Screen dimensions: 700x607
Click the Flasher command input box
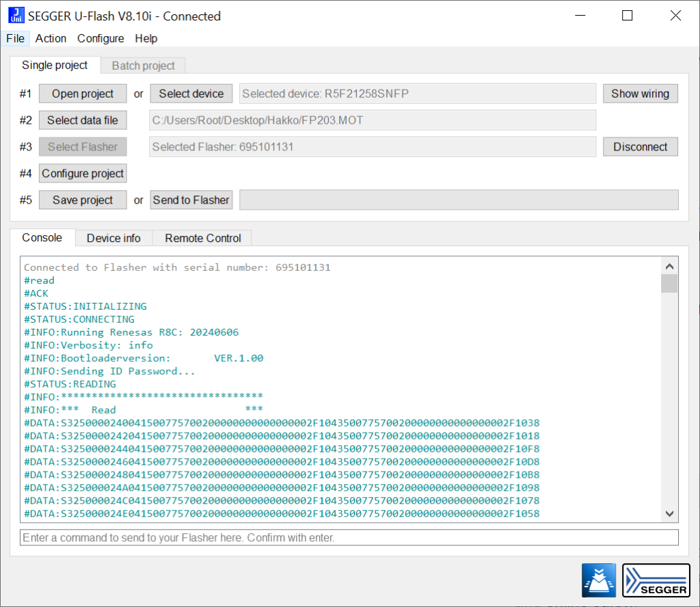(349, 537)
